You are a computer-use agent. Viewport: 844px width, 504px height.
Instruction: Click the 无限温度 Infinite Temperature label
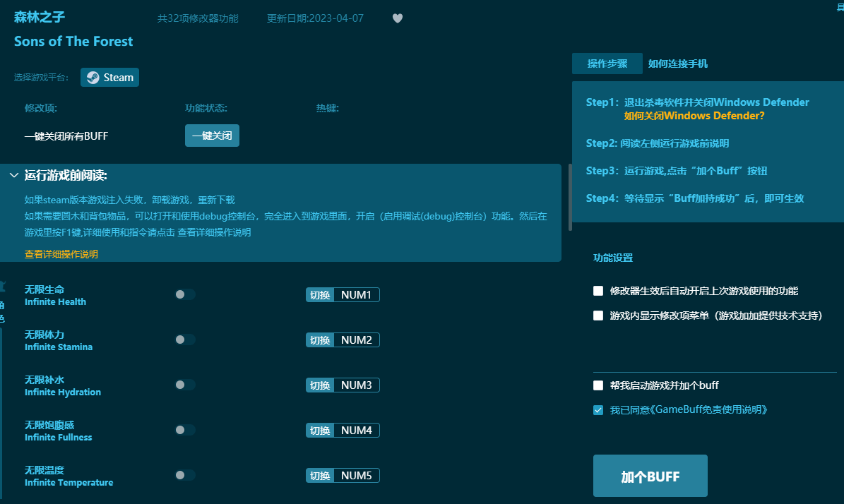(69, 476)
